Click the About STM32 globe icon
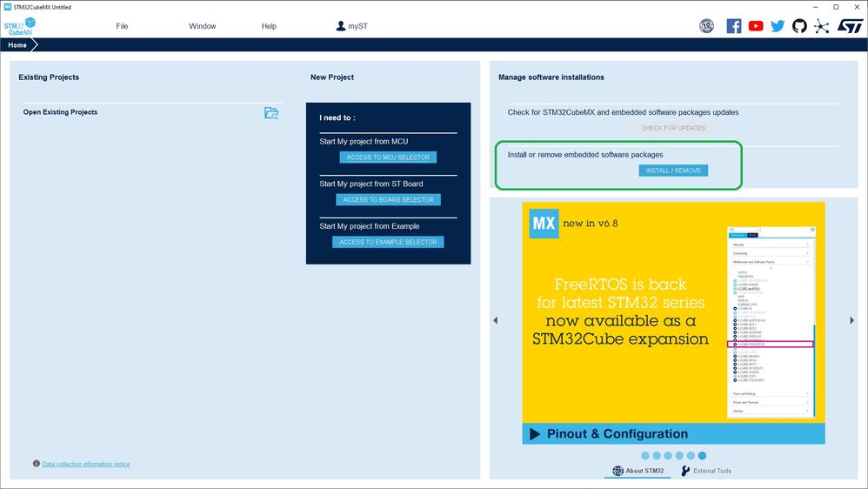This screenshot has height=489, width=868. pos(618,471)
